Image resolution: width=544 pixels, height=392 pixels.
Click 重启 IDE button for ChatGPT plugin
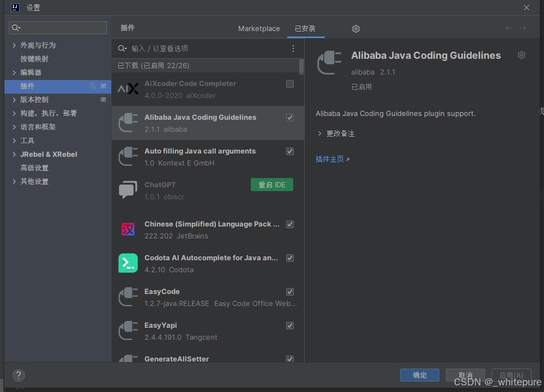pyautogui.click(x=271, y=185)
